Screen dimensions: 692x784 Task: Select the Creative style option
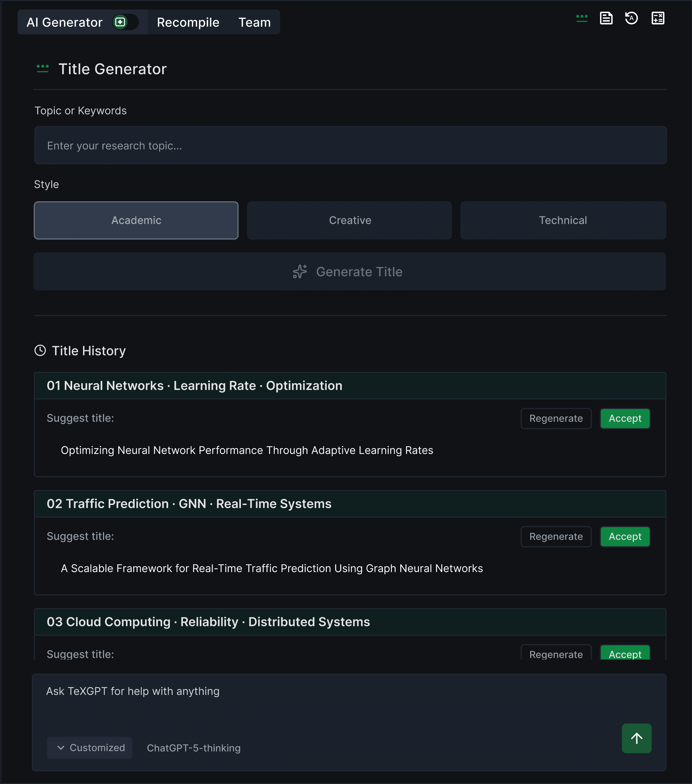350,220
